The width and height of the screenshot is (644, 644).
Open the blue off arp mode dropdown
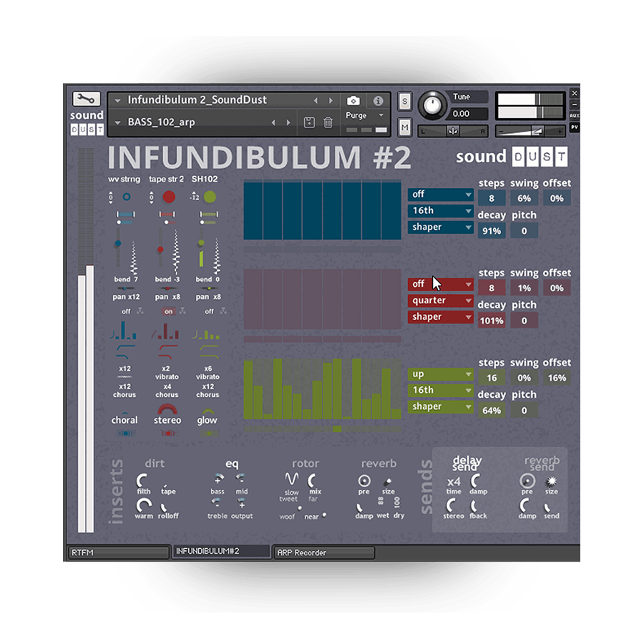pyautogui.click(x=440, y=194)
